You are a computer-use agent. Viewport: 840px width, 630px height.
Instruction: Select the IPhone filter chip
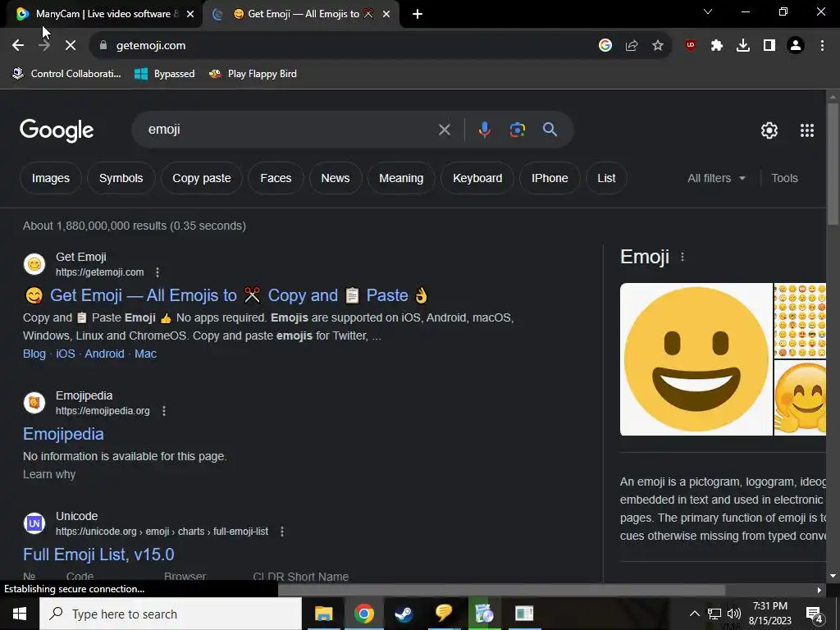point(550,178)
